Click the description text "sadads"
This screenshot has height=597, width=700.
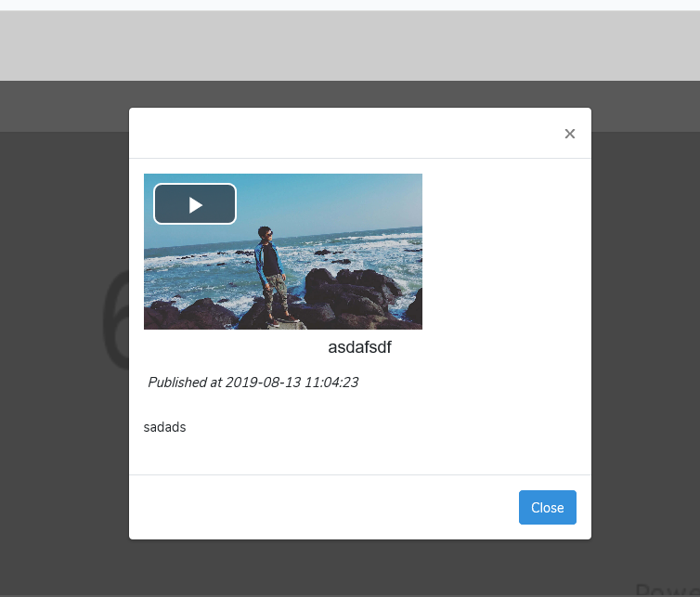[x=164, y=427]
